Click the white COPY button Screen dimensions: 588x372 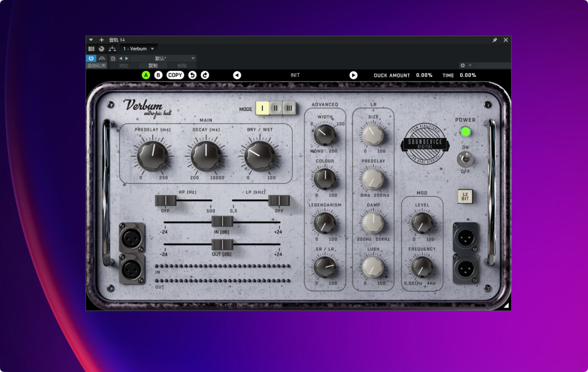click(175, 75)
